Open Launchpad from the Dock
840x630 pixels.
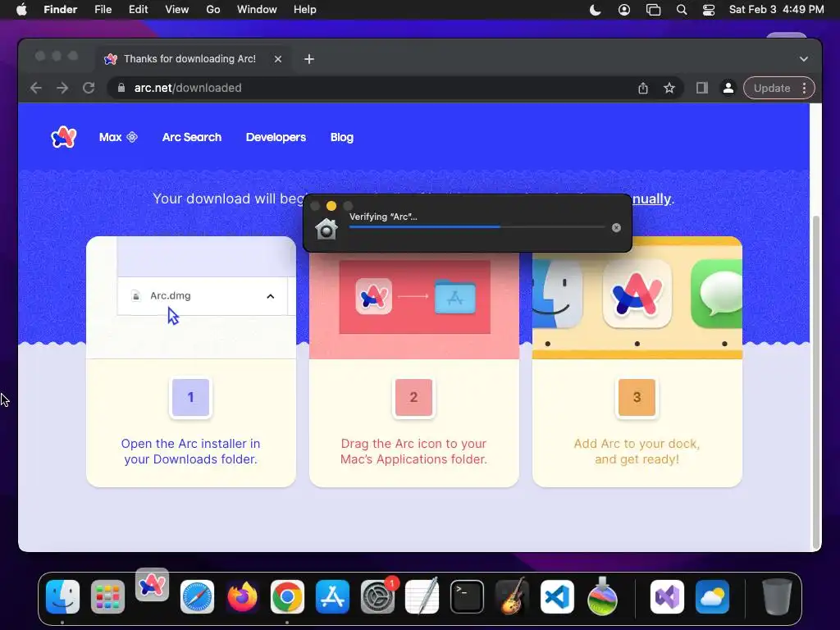point(107,596)
